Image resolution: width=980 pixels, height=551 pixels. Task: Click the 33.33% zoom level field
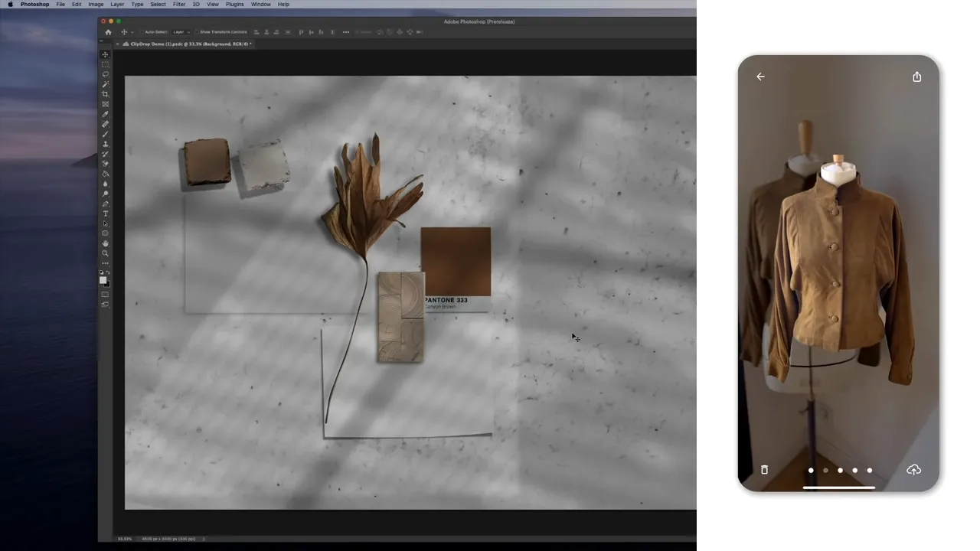(124, 539)
